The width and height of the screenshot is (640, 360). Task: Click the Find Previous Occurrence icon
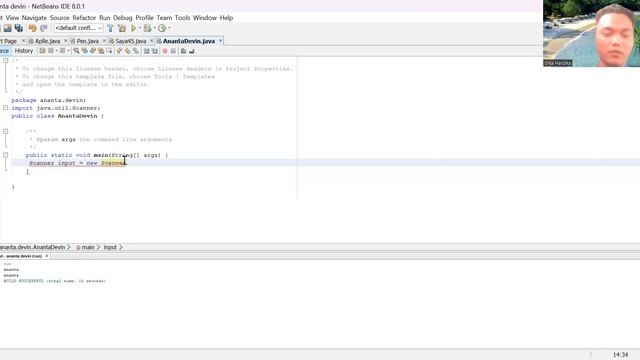[x=84, y=51]
